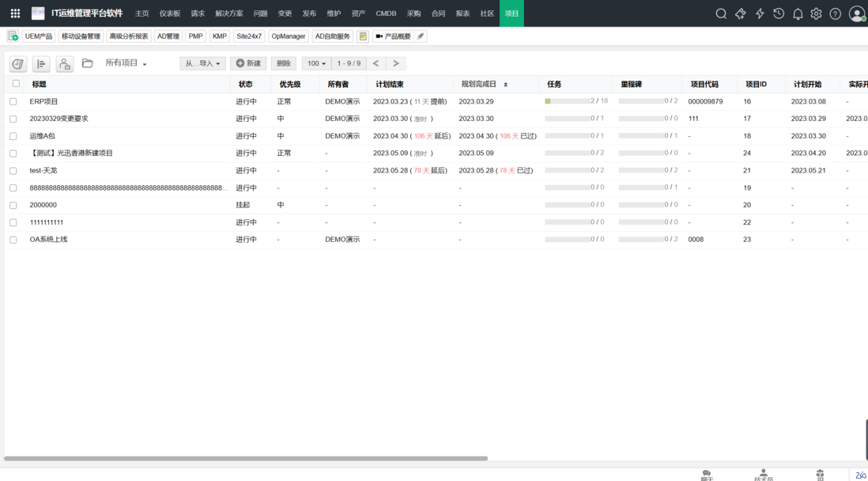868x481 pixels.
Task: Open the 资产 module
Action: [358, 13]
